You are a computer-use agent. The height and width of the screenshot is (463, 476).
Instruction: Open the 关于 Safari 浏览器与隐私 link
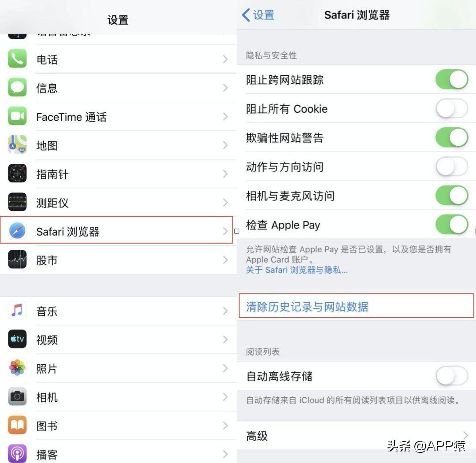click(x=297, y=270)
